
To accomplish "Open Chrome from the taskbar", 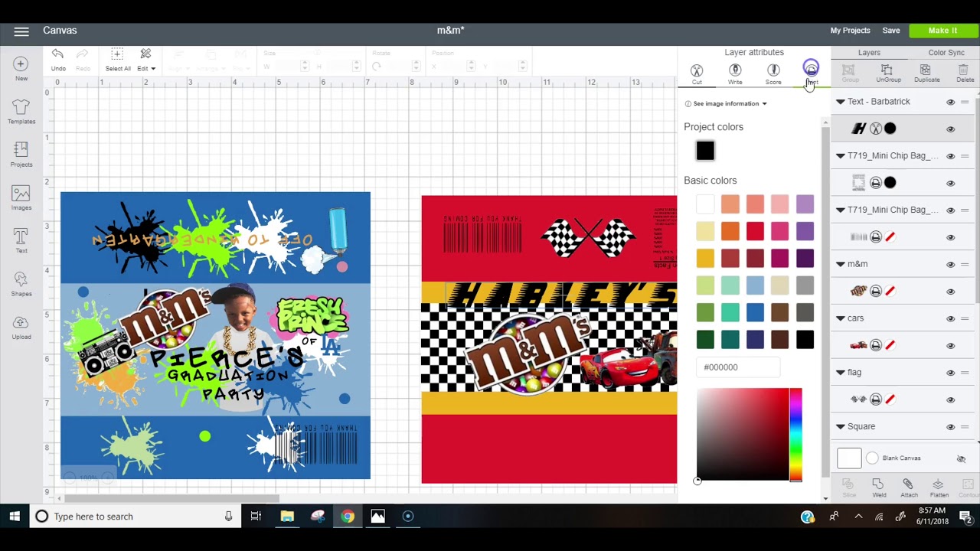I will [x=348, y=517].
